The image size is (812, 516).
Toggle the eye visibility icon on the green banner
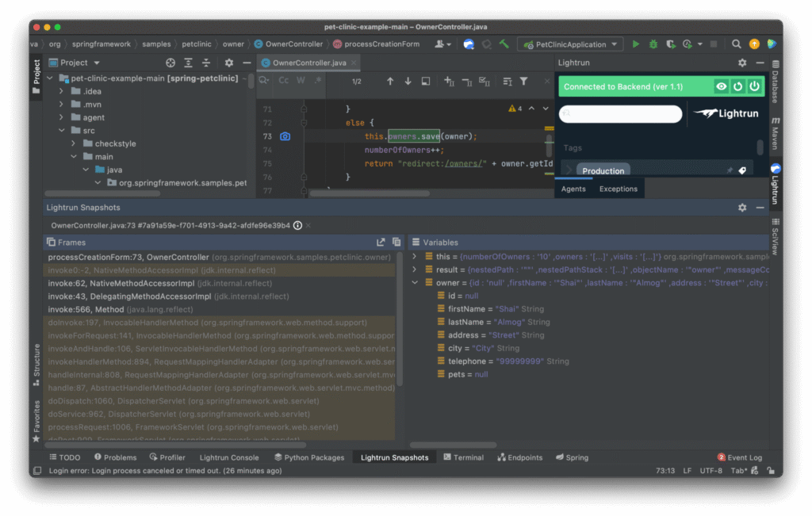(x=721, y=86)
